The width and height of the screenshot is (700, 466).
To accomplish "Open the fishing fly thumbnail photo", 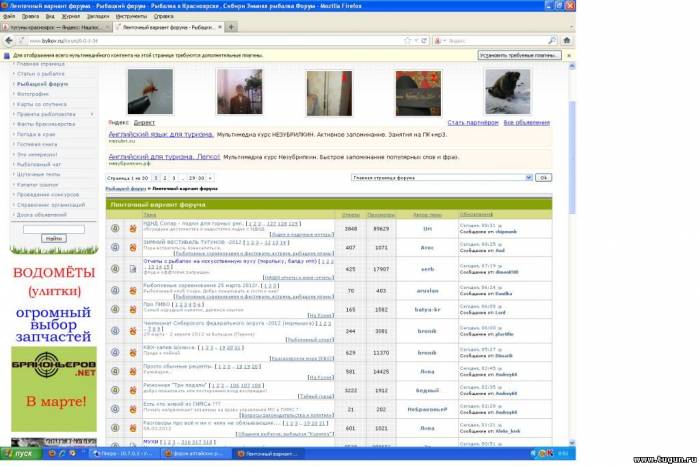I will click(150, 92).
